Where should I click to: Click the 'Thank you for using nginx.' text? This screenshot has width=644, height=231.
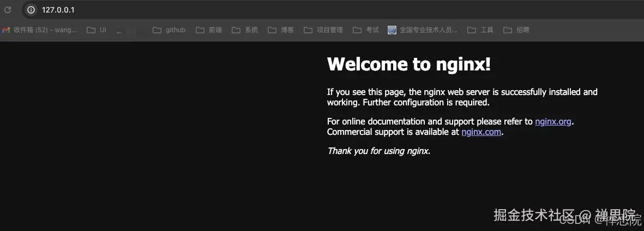[378, 151]
